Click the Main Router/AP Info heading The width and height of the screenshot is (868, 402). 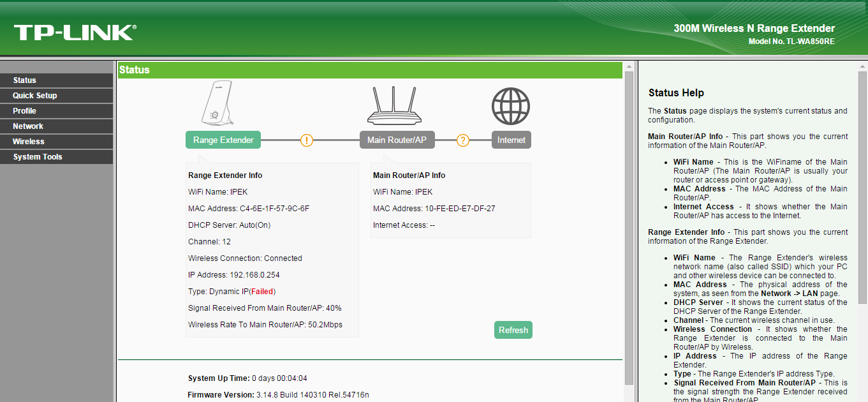[x=409, y=175]
